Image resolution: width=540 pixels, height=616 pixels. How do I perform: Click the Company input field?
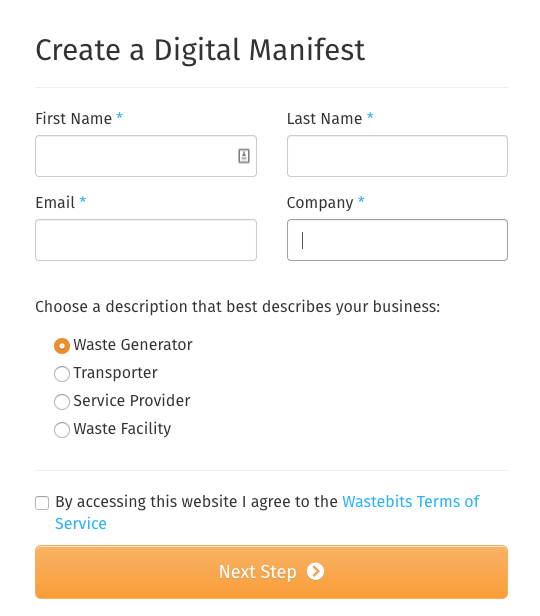[397, 240]
